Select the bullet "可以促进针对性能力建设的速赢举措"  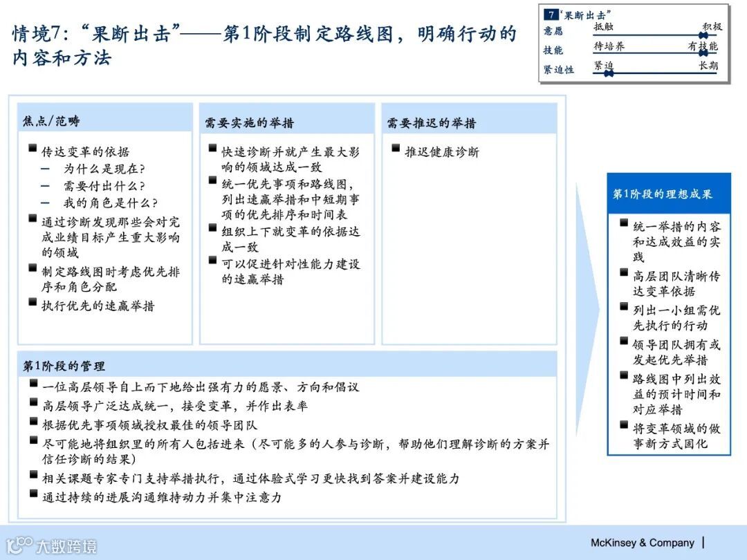[290, 272]
